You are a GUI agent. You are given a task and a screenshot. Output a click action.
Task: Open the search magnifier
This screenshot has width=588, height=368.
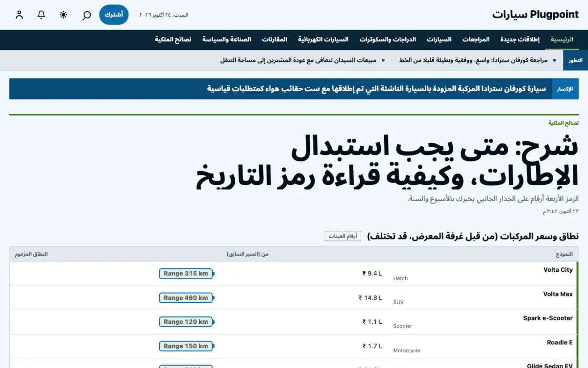tap(86, 15)
